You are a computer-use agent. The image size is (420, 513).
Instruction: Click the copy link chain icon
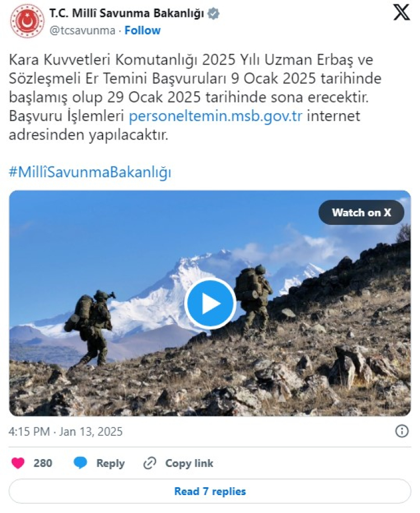click(x=150, y=463)
